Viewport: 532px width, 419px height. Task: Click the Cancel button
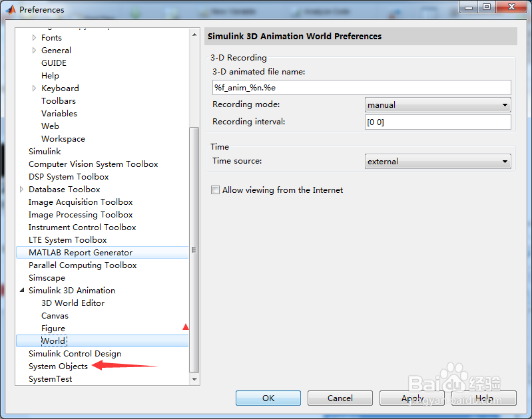(x=340, y=398)
